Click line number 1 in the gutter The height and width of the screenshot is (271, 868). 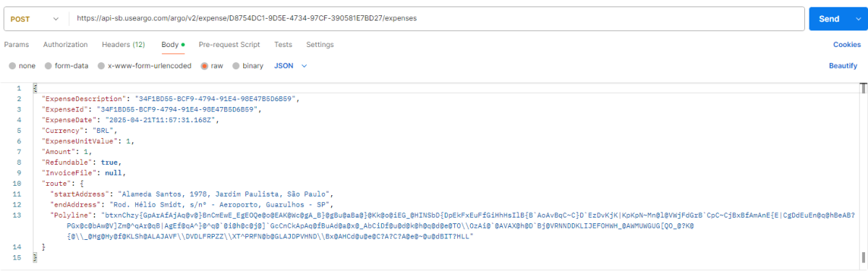[x=20, y=88]
